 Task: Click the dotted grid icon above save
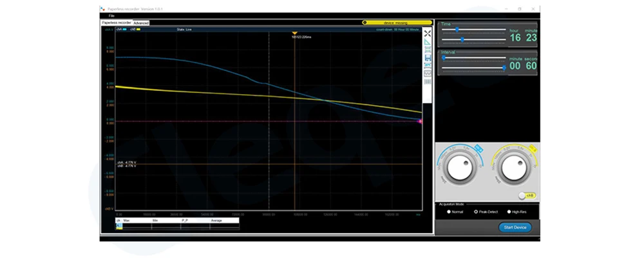tap(428, 50)
